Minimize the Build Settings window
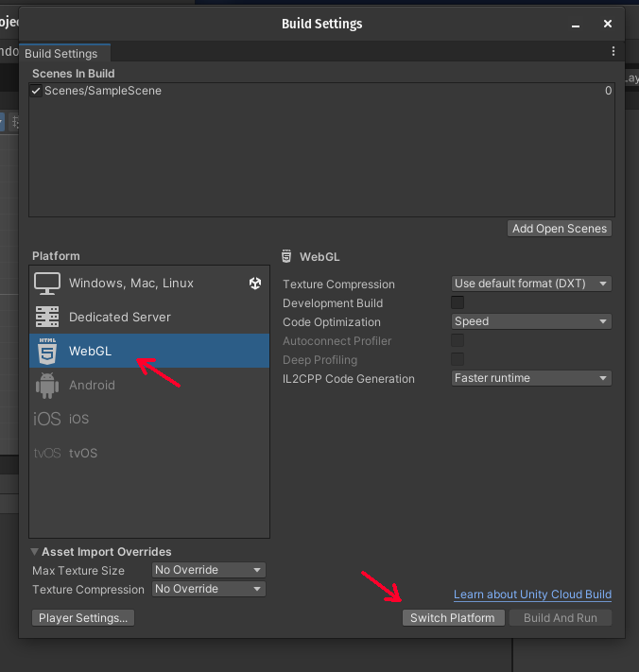The width and height of the screenshot is (639, 672). click(576, 25)
